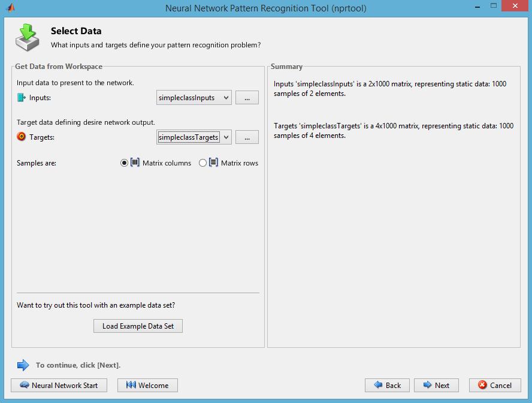Click the Matrix columns icon
Screen dimensions: 532x403
[x=135, y=163]
